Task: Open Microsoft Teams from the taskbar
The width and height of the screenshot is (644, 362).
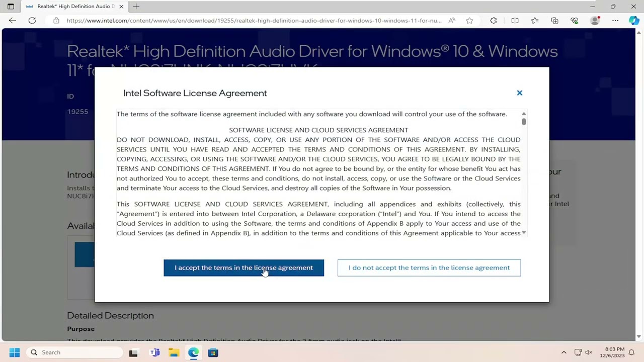Action: [x=155, y=352]
